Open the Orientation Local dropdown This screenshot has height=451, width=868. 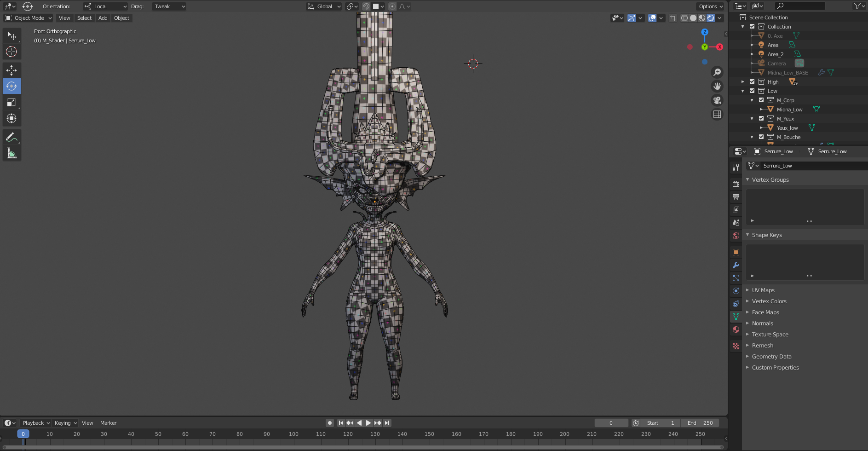[105, 6]
